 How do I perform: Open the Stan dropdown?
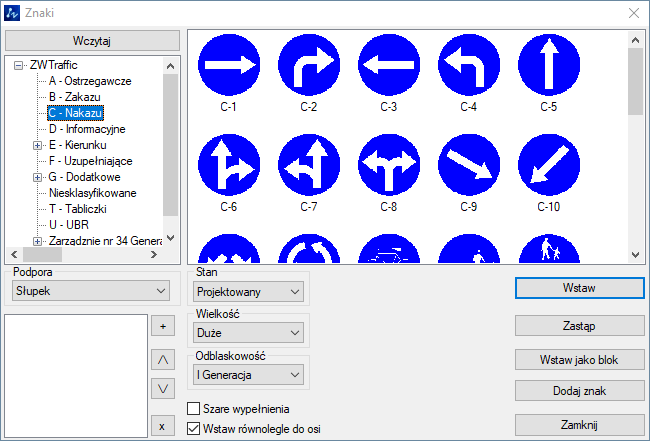click(248, 291)
